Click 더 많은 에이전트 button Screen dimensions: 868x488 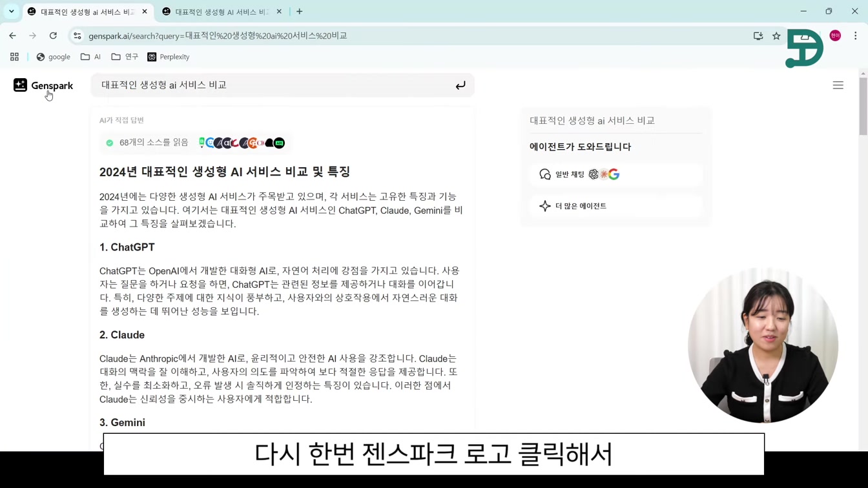click(616, 206)
